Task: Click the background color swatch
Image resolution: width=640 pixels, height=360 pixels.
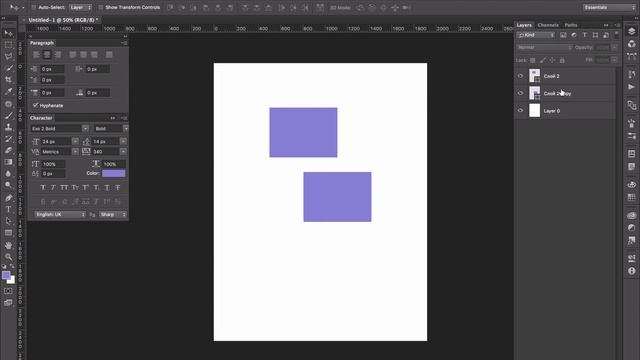Action: point(12,281)
